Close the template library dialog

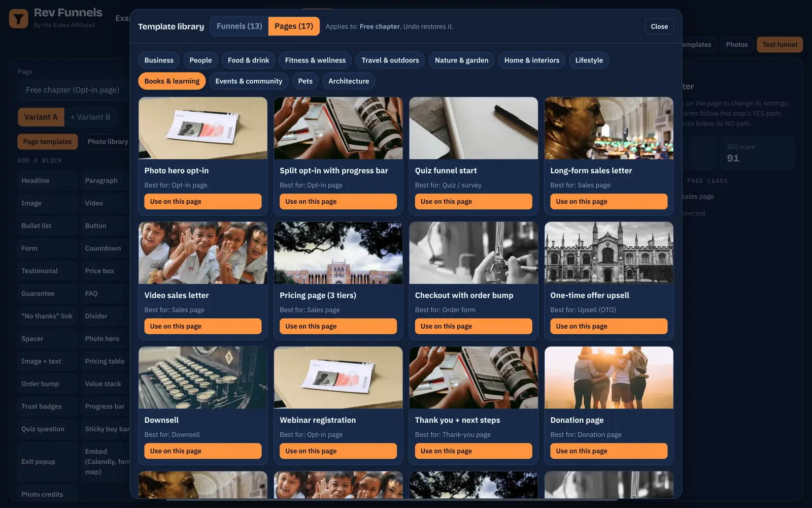coord(659,26)
